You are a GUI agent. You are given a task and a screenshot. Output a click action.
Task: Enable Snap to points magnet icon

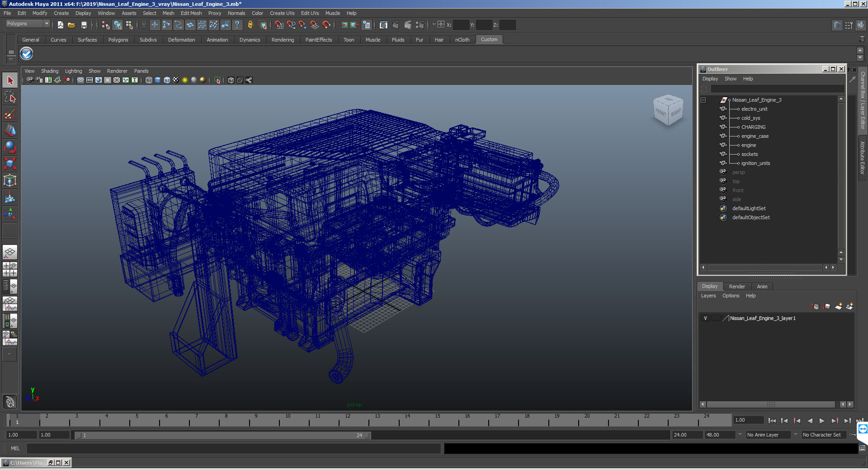(x=302, y=25)
